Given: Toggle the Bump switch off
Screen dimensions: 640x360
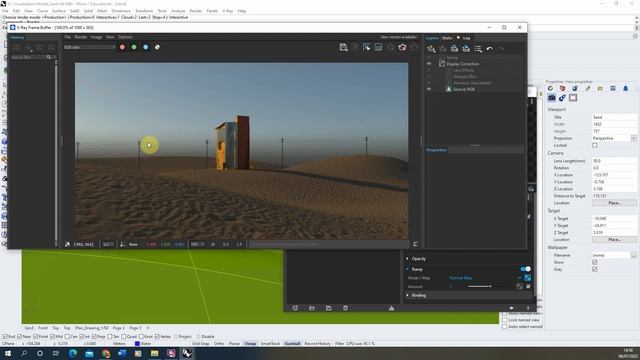Looking at the screenshot, I should [x=525, y=269].
